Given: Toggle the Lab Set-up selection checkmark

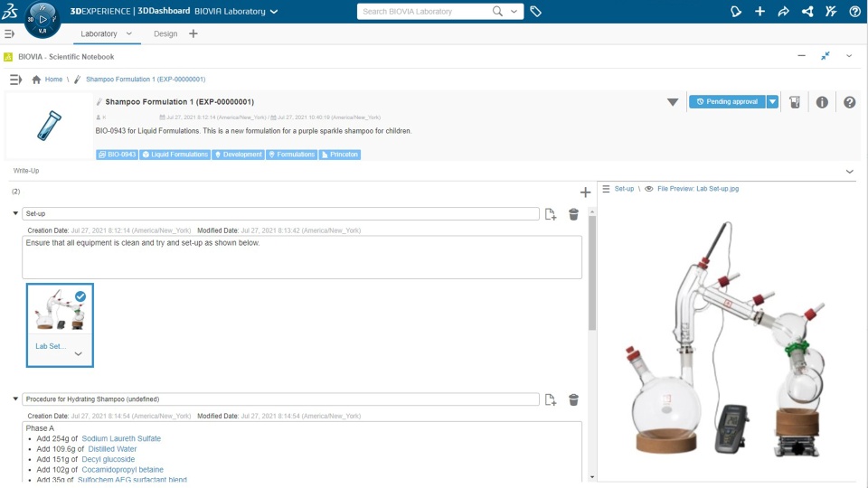Looking at the screenshot, I should [80, 296].
